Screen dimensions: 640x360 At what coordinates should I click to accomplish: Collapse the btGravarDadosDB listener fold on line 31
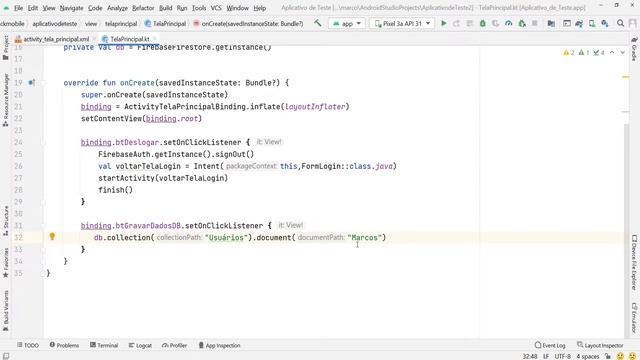42,226
